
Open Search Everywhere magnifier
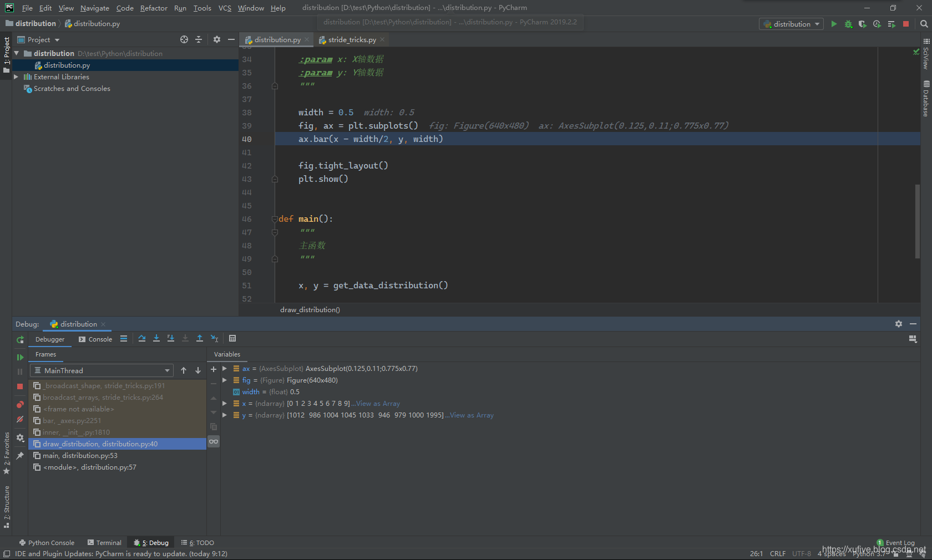[x=924, y=24]
